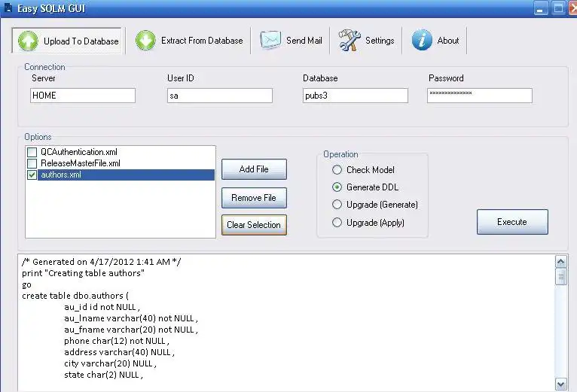Click the Password input field
577x392 pixels.
[480, 96]
